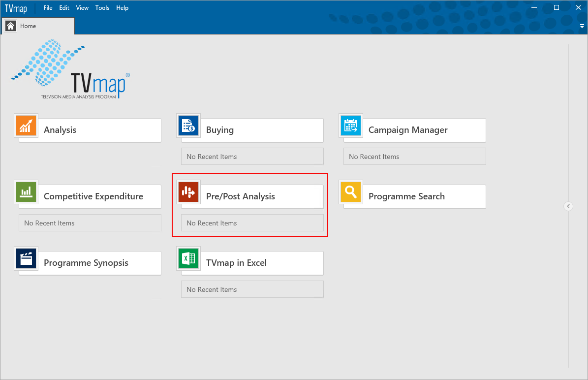Open the Analysis module
588x380 pixels.
[x=90, y=130]
